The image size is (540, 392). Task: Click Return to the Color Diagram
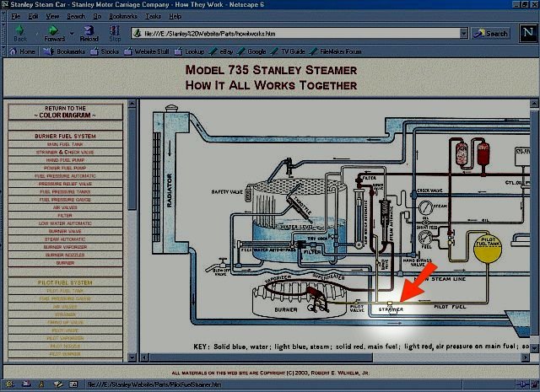tap(65, 112)
